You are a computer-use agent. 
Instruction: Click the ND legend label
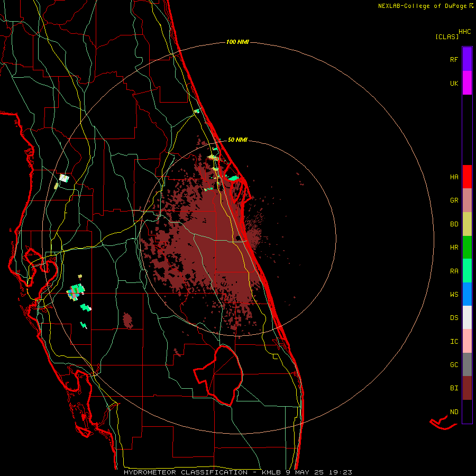tap(454, 411)
